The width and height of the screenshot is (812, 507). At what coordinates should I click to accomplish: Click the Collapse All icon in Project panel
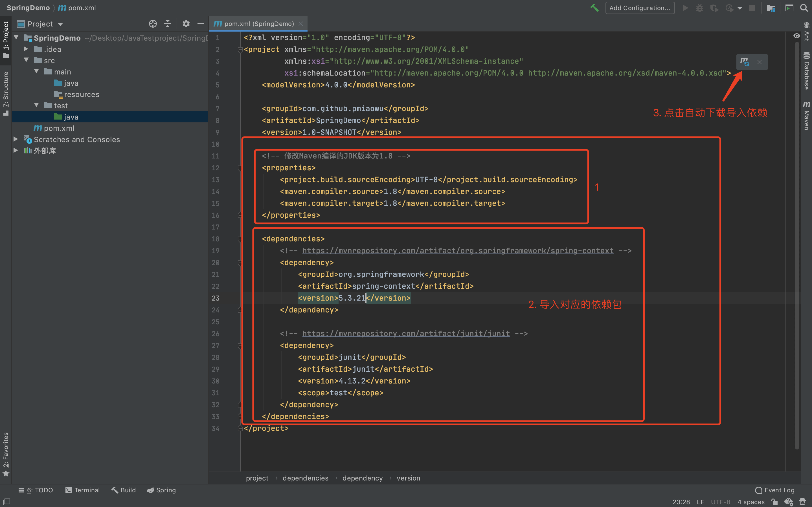point(168,24)
